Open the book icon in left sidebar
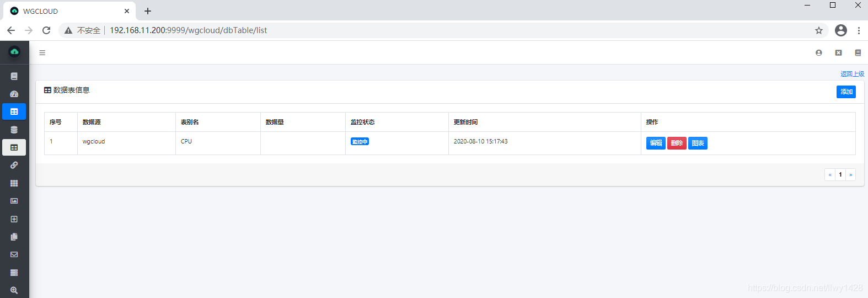 pos(14,76)
